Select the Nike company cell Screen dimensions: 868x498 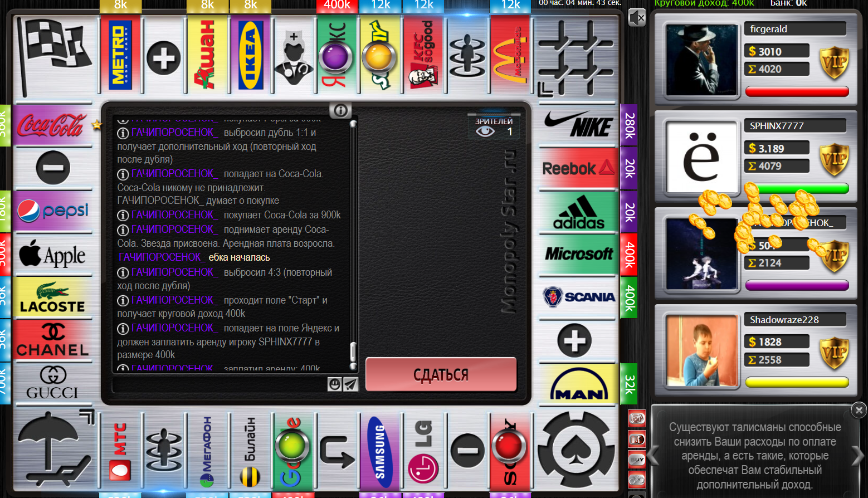578,125
